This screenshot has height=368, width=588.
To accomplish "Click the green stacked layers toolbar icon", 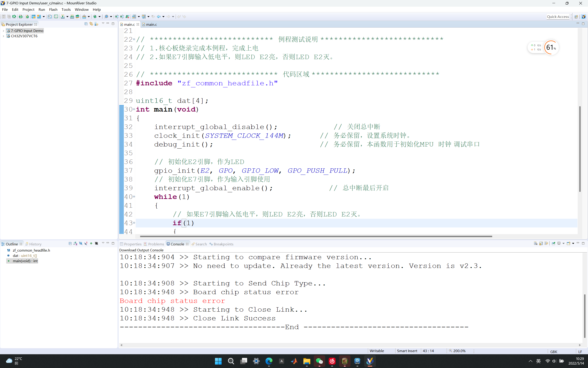I will pyautogui.click(x=77, y=17).
